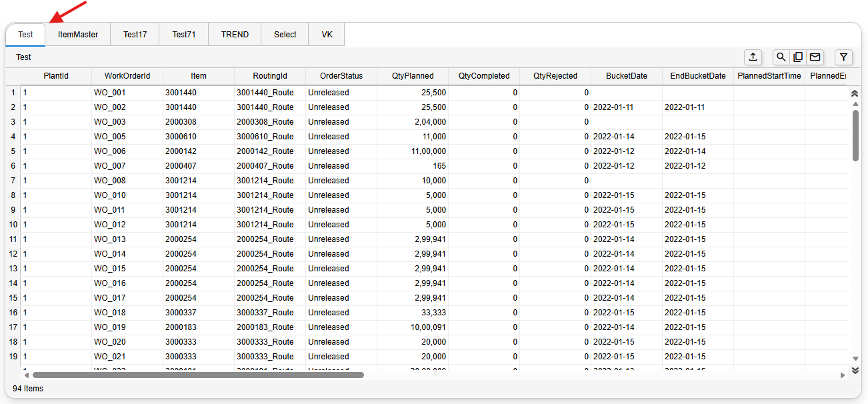
Task: Click the WorkOrderId column header
Action: click(127, 76)
